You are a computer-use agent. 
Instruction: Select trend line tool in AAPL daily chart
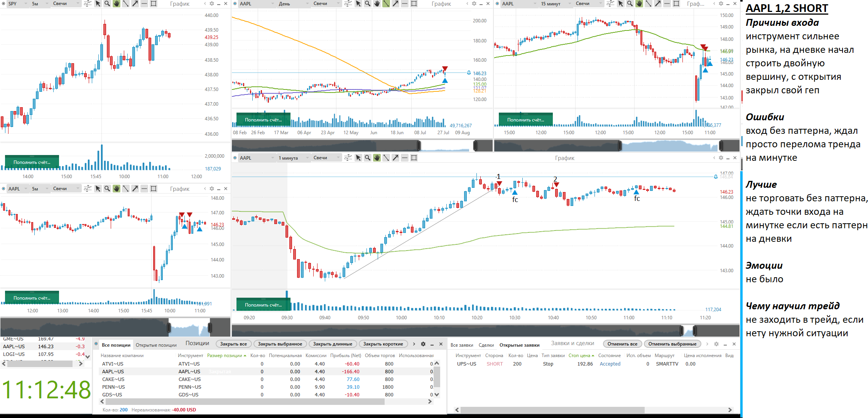click(386, 3)
